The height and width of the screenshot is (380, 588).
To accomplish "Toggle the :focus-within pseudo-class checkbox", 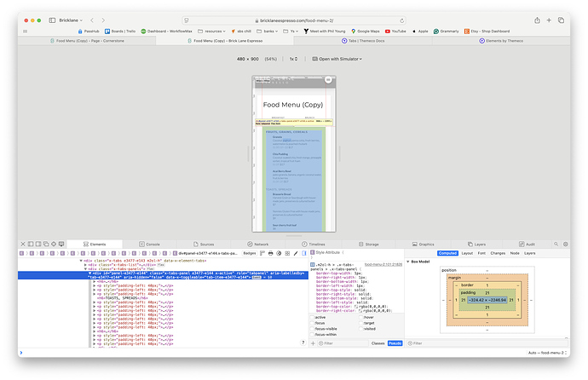I will click(x=313, y=334).
